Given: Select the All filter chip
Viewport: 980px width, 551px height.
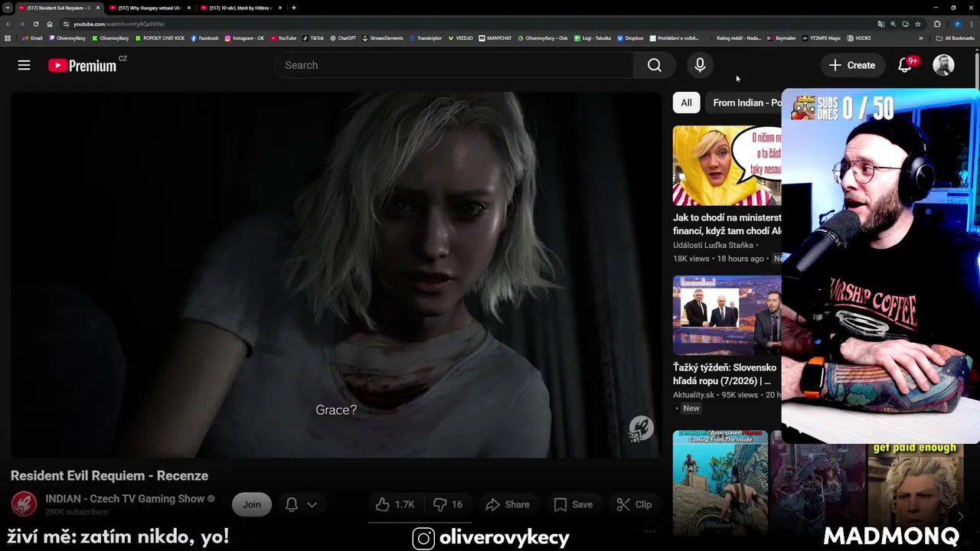Looking at the screenshot, I should click(686, 103).
